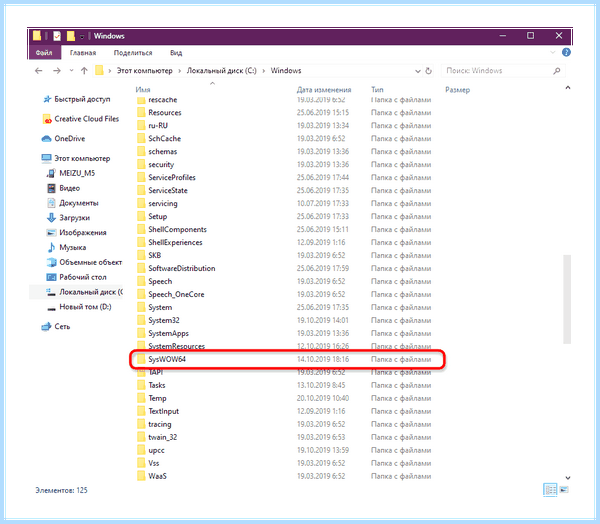This screenshot has height=524, width=600.
Task: Open address bar history dropdown
Action: pos(417,71)
